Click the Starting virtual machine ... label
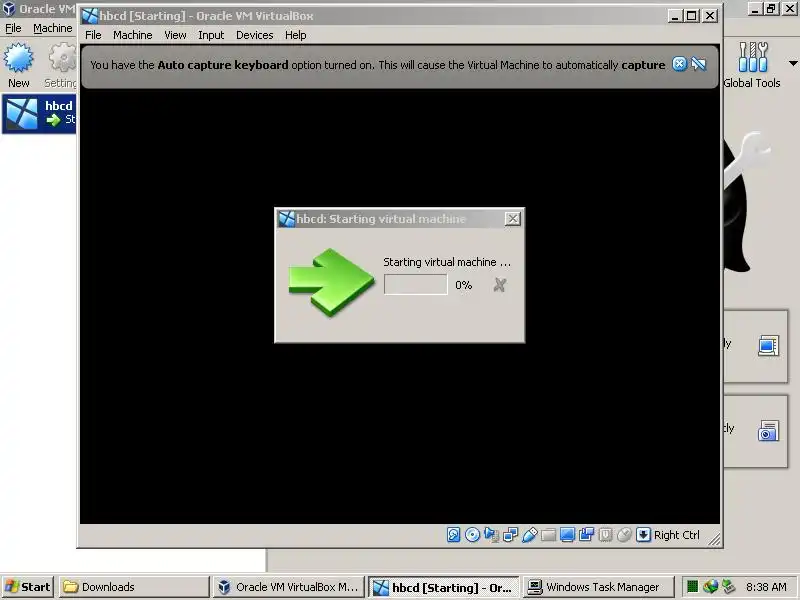 click(447, 262)
